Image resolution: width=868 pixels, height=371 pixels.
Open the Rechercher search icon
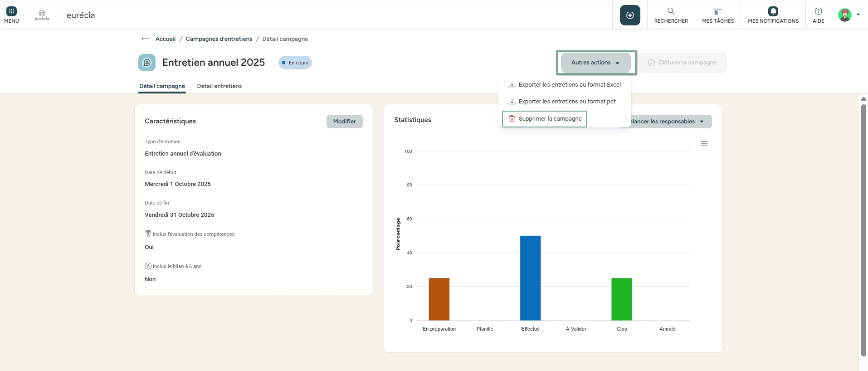point(671,11)
